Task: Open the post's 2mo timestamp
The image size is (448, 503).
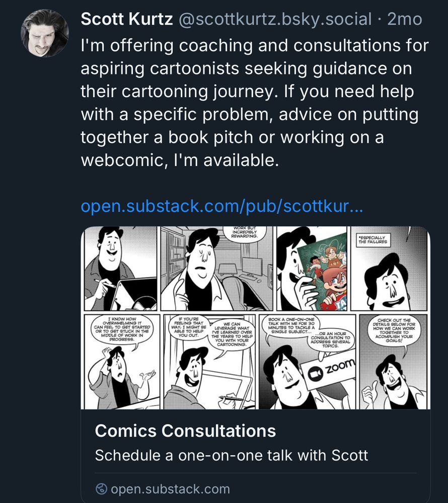Action: [405, 20]
